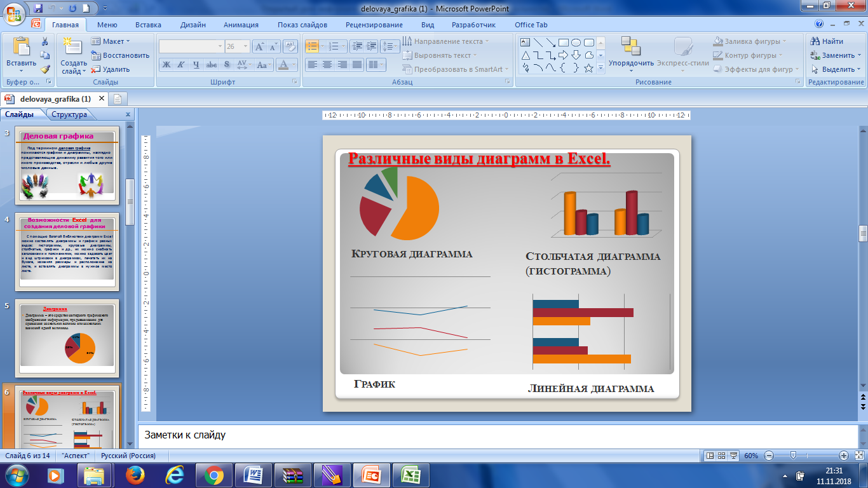Open PowerPoint help question mark
This screenshot has width=868, height=488.
click(819, 25)
